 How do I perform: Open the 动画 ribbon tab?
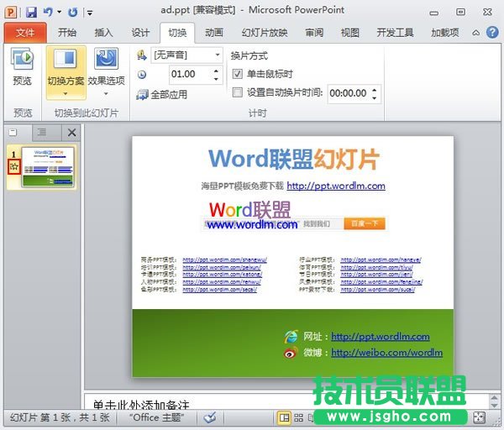click(213, 33)
